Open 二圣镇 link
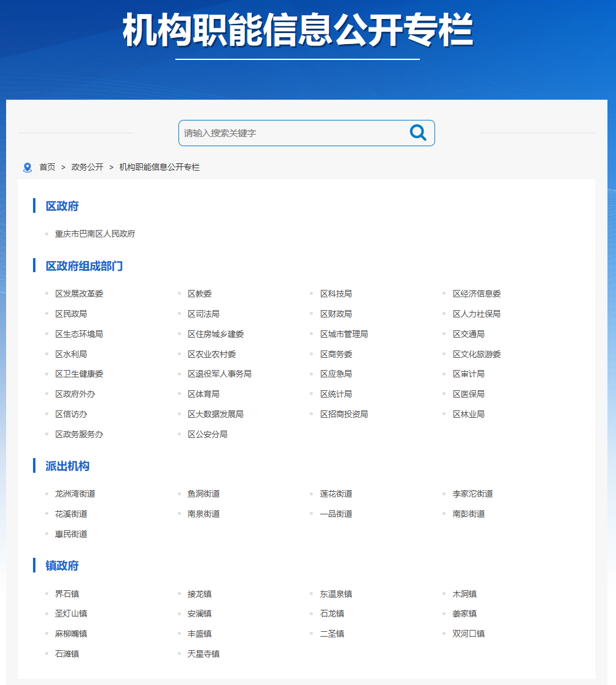616x685 pixels. [x=332, y=634]
